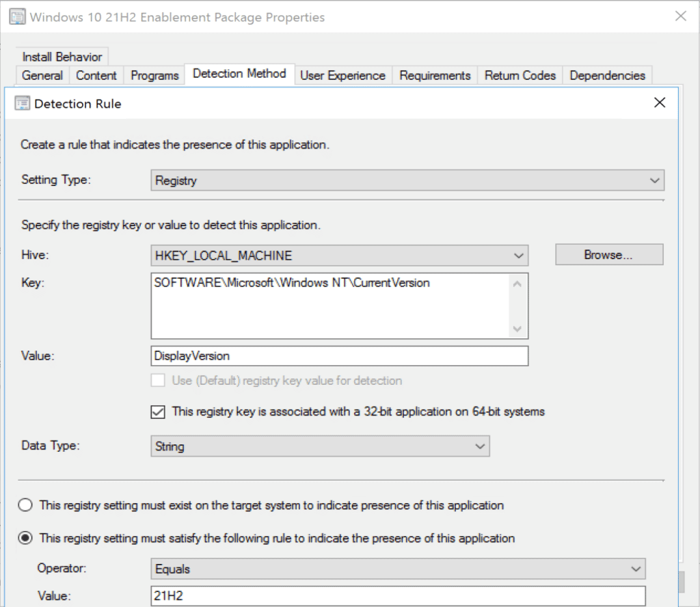Screen dimensions: 700x607
Task: Open the General tab
Action: [x=42, y=75]
